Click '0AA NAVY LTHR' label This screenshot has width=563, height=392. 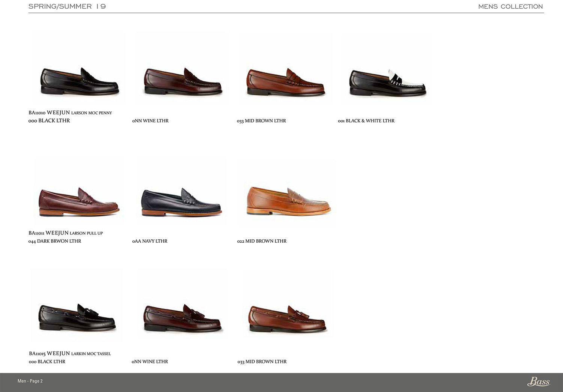point(150,241)
